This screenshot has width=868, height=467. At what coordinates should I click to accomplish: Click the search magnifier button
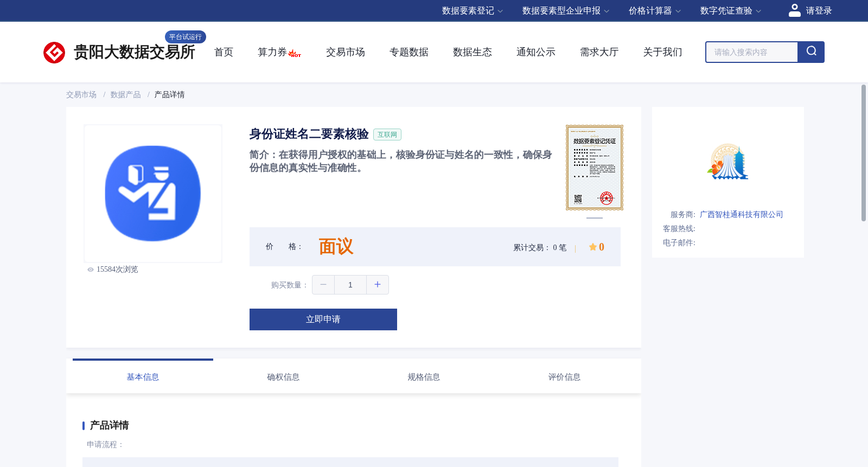[x=811, y=52]
